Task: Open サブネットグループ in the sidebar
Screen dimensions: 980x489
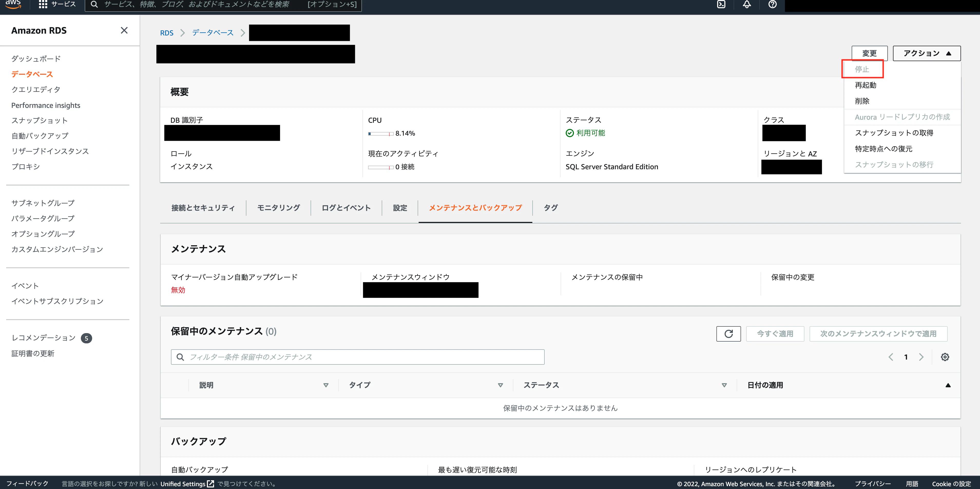Action: [43, 203]
